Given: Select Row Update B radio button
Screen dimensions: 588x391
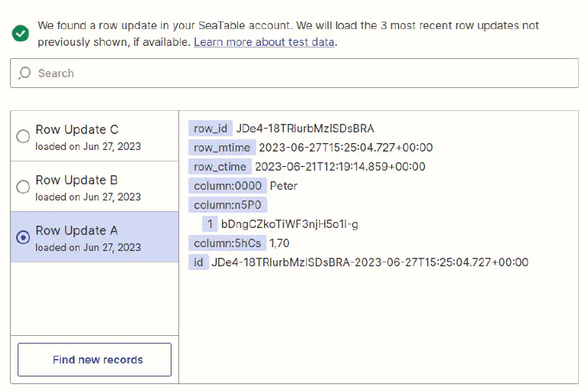Looking at the screenshot, I should point(23,187).
